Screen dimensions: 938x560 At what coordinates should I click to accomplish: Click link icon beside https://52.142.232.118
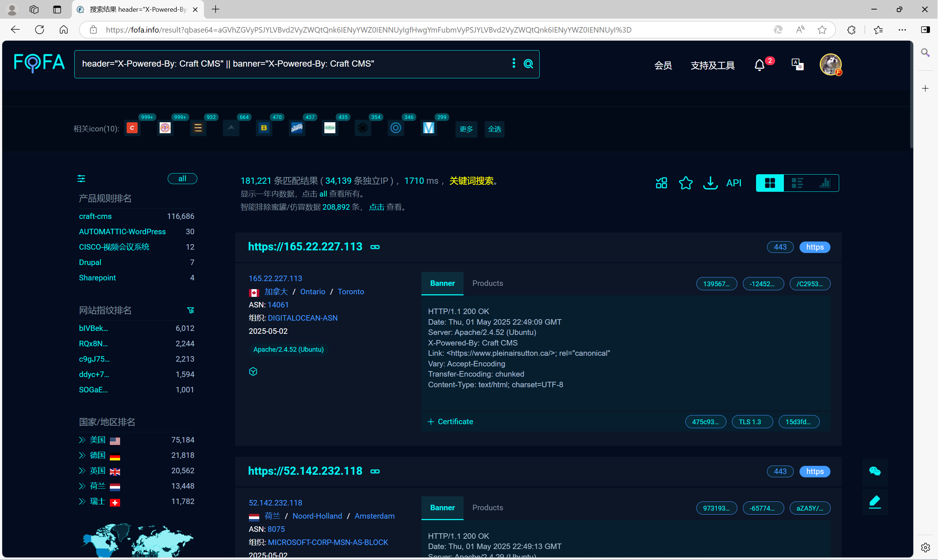(x=375, y=472)
